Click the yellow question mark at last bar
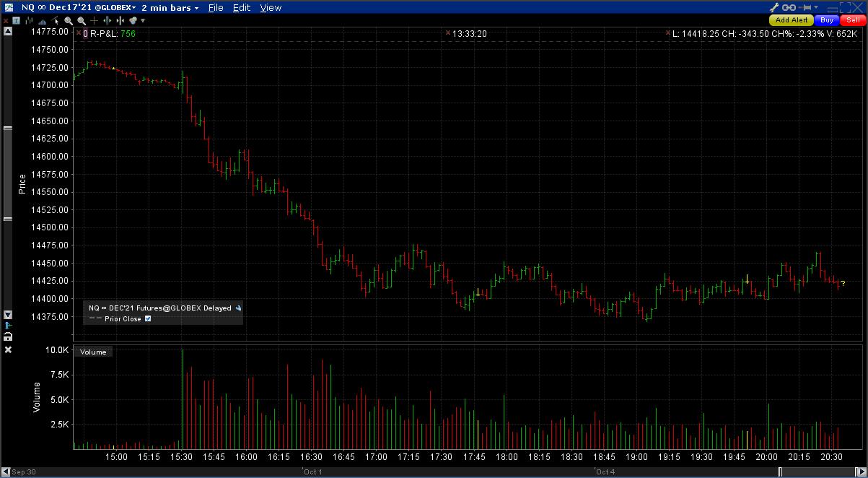This screenshot has height=478, width=868. tap(843, 283)
